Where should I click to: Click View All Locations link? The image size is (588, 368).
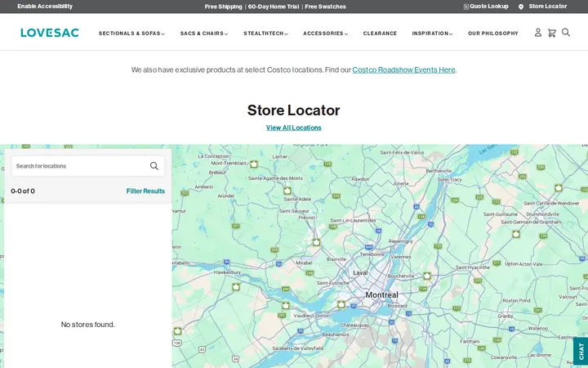pos(294,128)
